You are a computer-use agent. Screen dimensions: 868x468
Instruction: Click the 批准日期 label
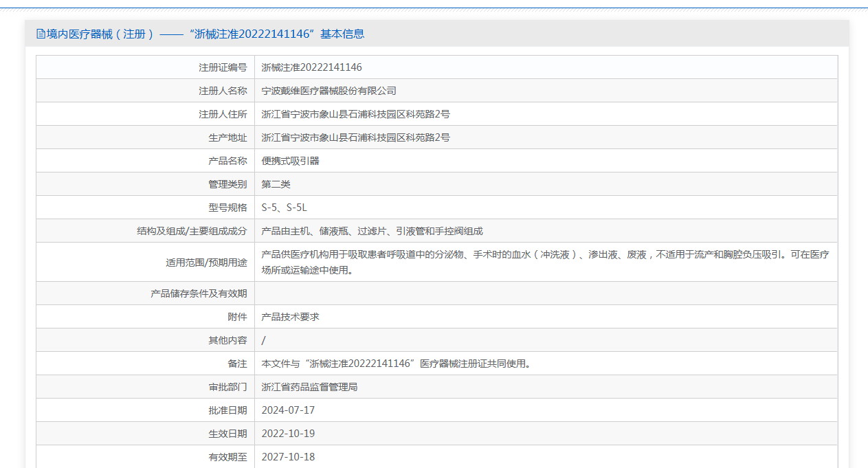(227, 410)
